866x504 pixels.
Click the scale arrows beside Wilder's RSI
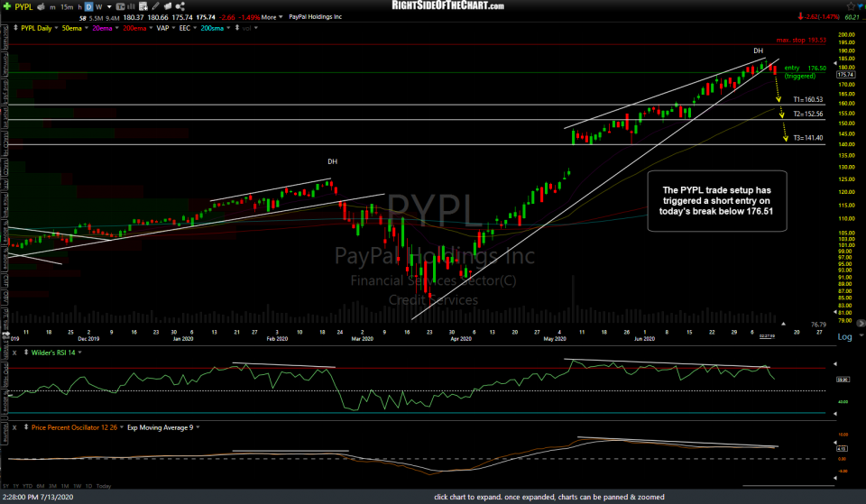click(26, 353)
